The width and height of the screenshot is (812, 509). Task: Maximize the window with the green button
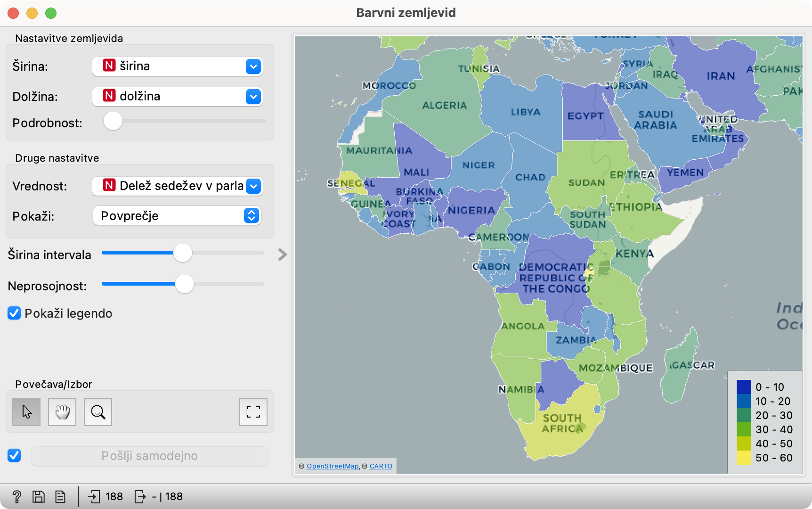[51, 13]
